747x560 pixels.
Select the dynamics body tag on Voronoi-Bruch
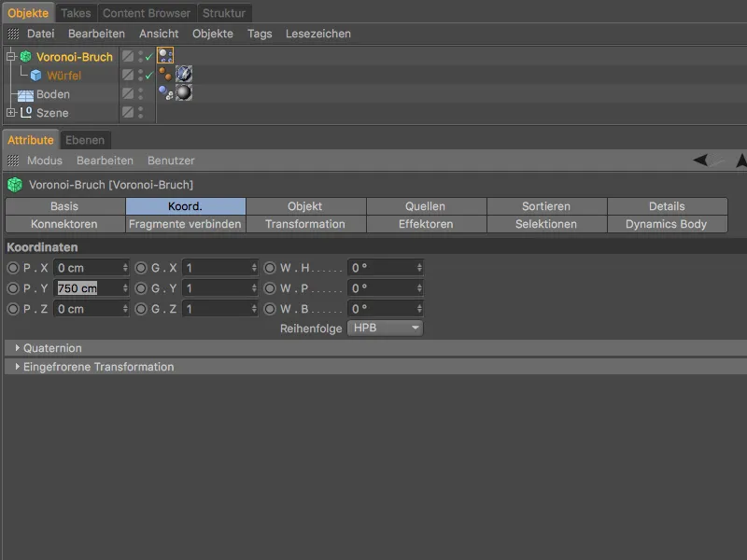[x=165, y=56]
